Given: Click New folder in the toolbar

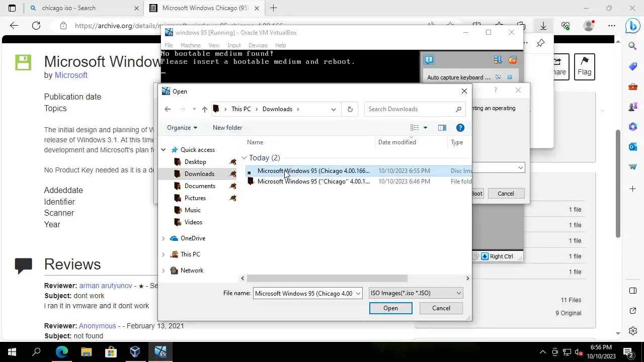Looking at the screenshot, I should [x=227, y=128].
